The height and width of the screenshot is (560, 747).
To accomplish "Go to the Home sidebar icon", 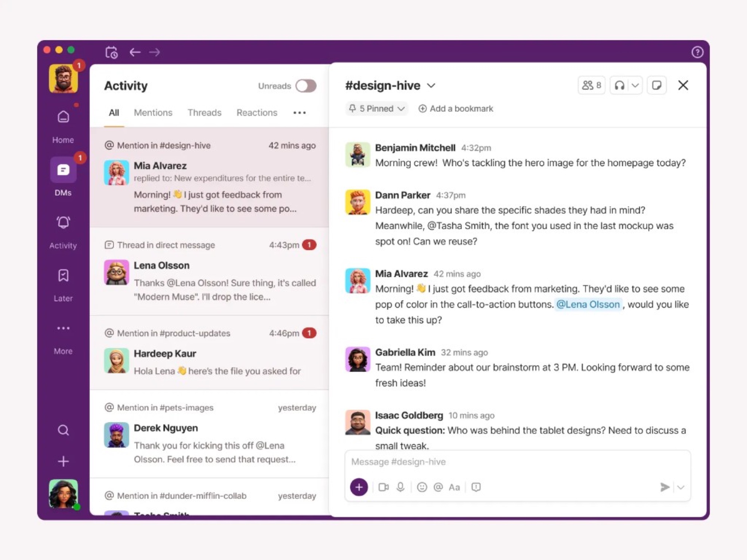I will 63,117.
